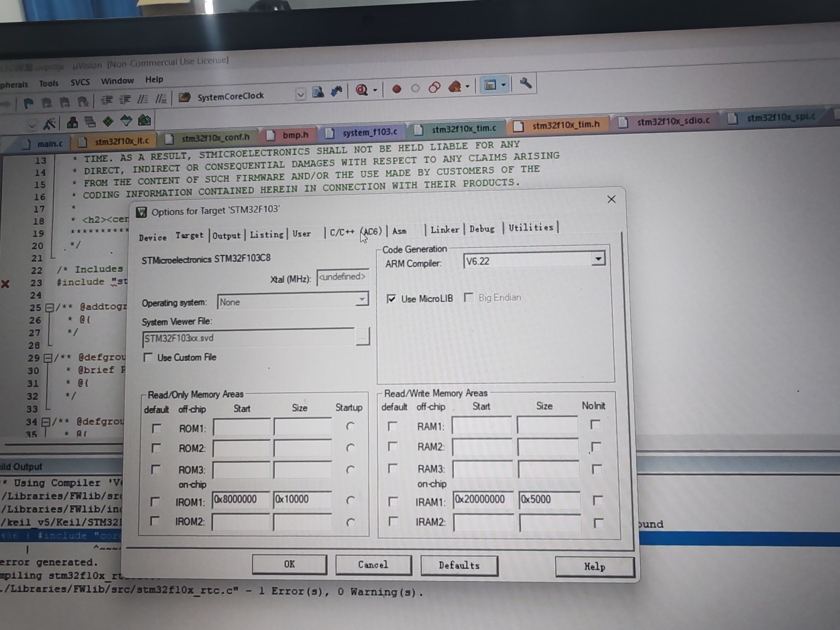
Task: Open Configuration wrench icon in toolbar
Action: click(x=526, y=83)
